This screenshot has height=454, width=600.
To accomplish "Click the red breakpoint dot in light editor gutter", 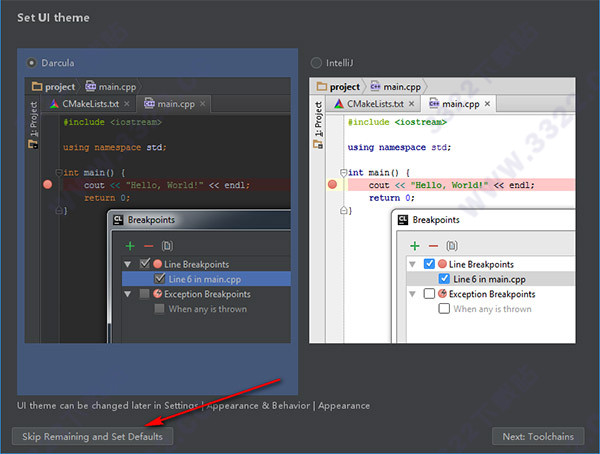I will coord(332,184).
